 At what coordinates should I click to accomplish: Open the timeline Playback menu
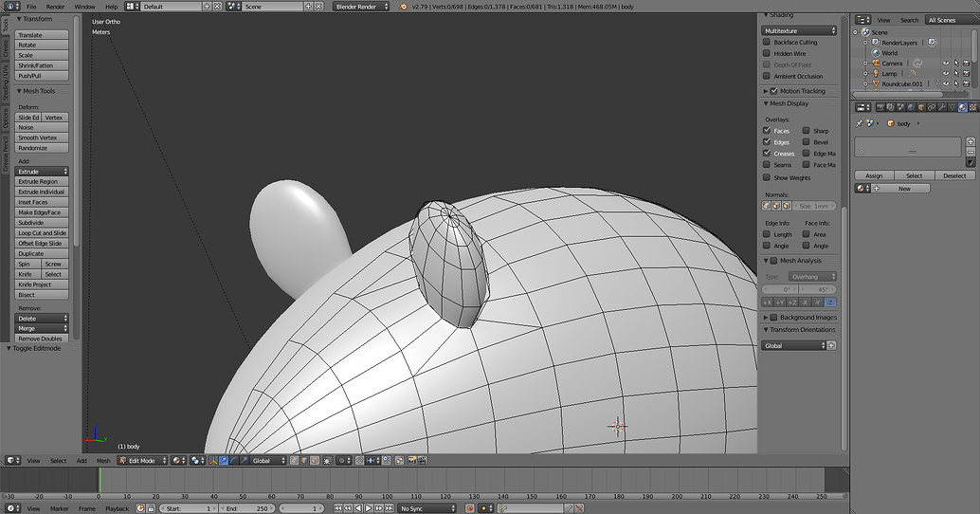click(117, 508)
